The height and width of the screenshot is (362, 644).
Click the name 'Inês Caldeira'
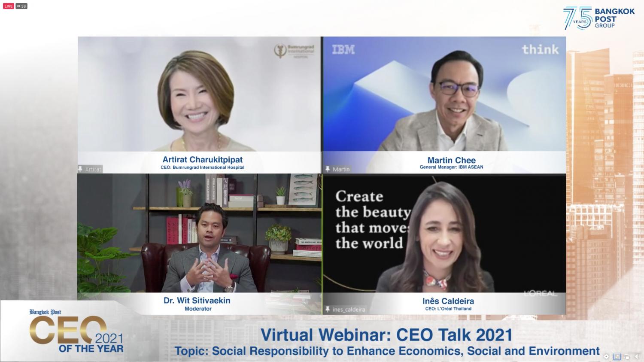(x=448, y=301)
